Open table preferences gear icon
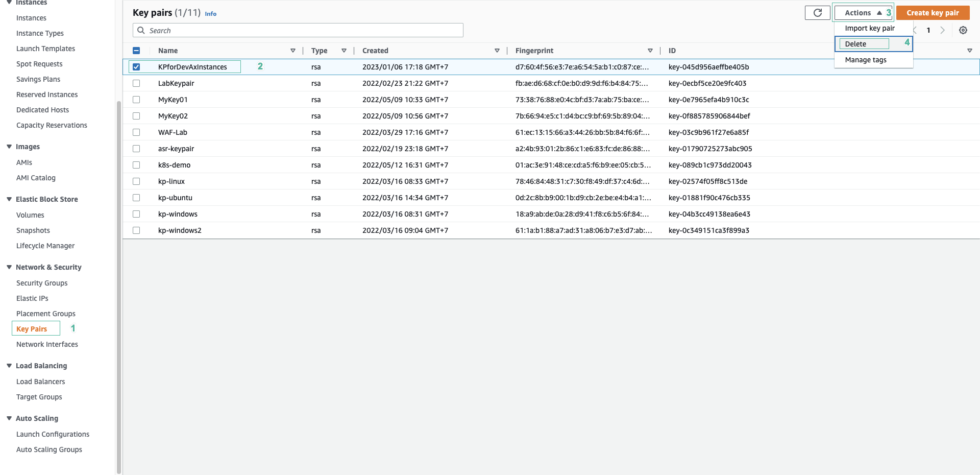This screenshot has height=475, width=980. coord(963,30)
